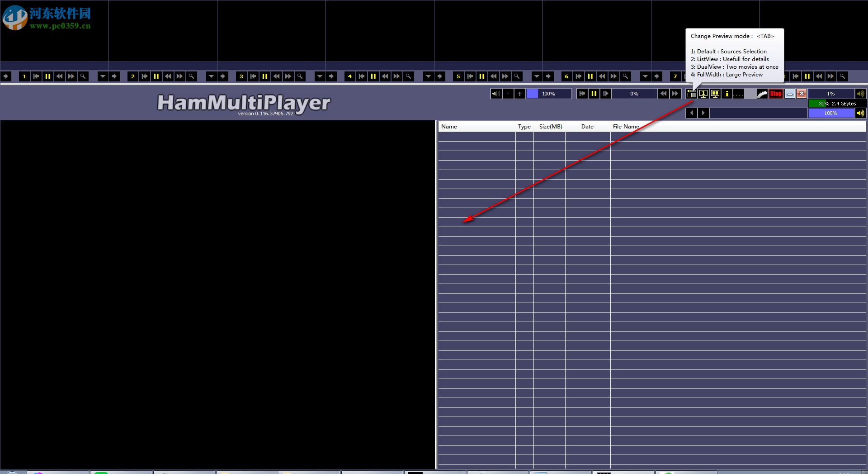868x474 pixels.
Task: Open zoom magnifier for player 8
Action: pyautogui.click(x=843, y=76)
